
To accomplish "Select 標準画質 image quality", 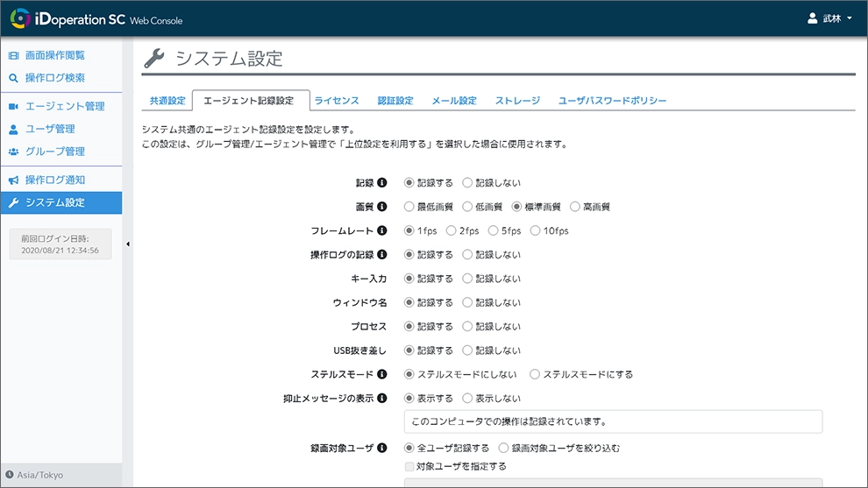I will (x=516, y=207).
